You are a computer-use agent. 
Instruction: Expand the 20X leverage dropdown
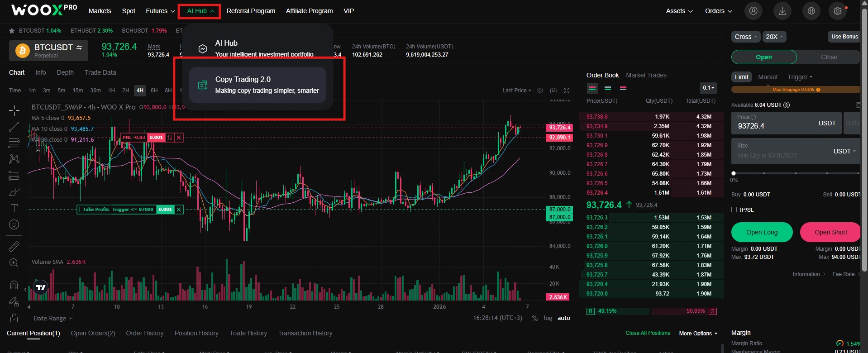[x=774, y=37]
